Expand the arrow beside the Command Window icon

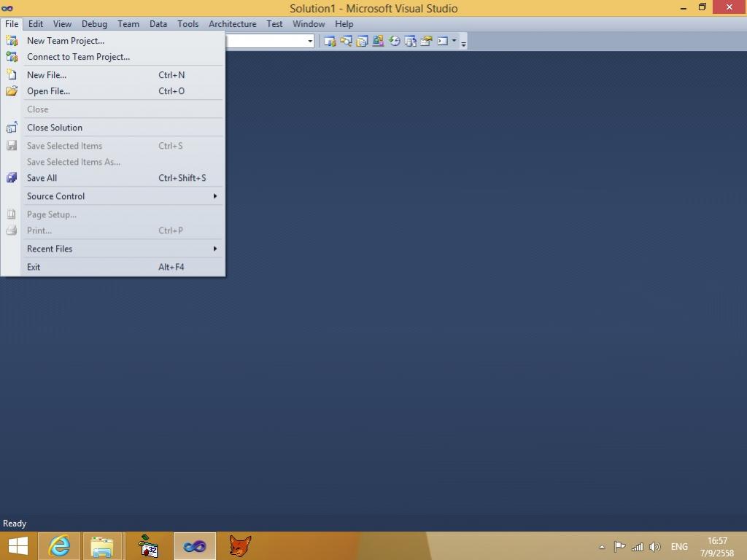454,41
